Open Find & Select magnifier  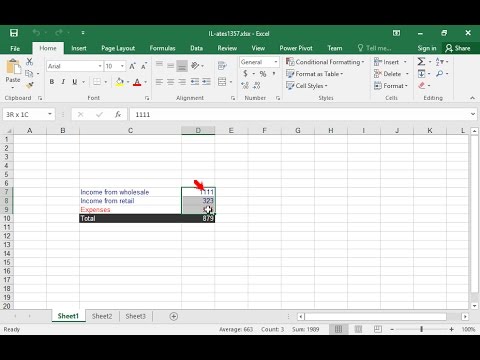[440, 74]
